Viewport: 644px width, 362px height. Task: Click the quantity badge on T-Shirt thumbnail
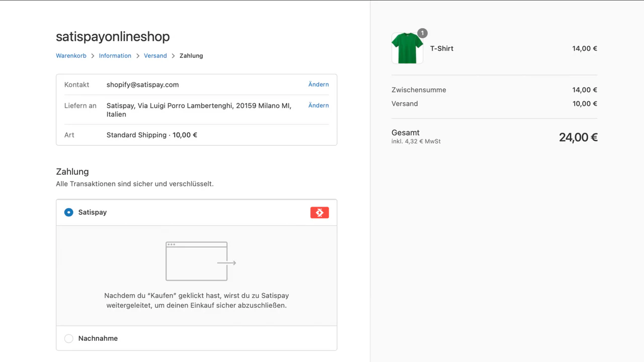423,33
